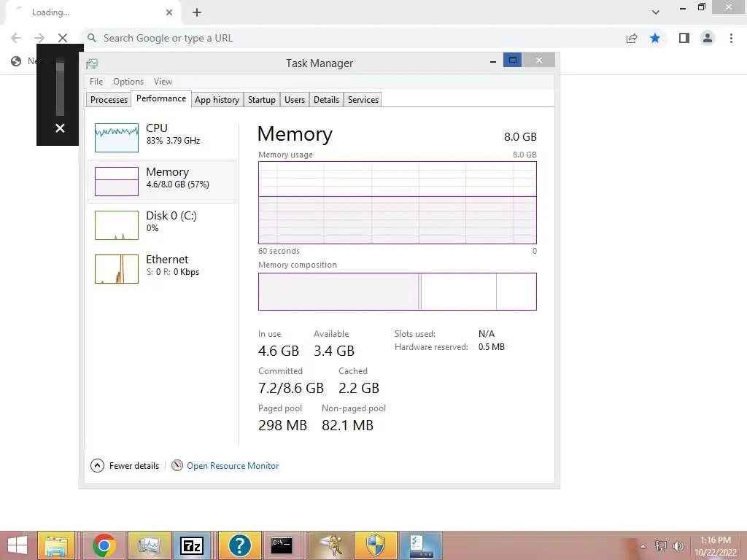The height and width of the screenshot is (560, 747).
Task: Click Chrome's back arrow button
Action: (x=16, y=38)
